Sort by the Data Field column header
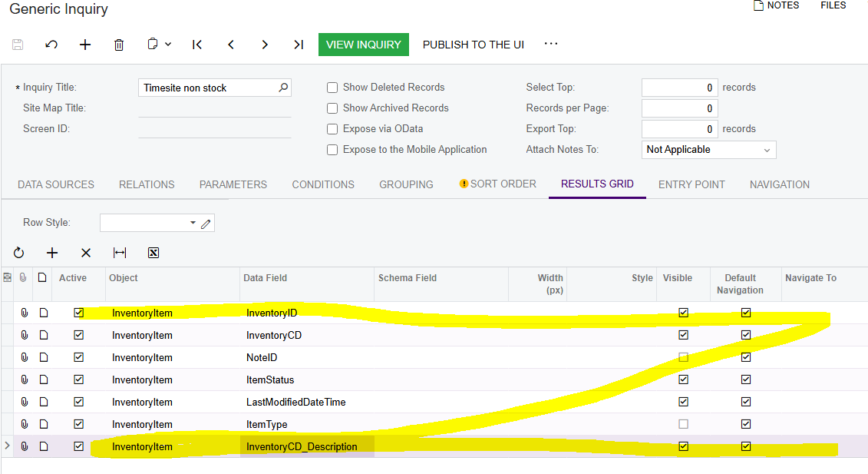868x474 pixels. click(x=266, y=278)
